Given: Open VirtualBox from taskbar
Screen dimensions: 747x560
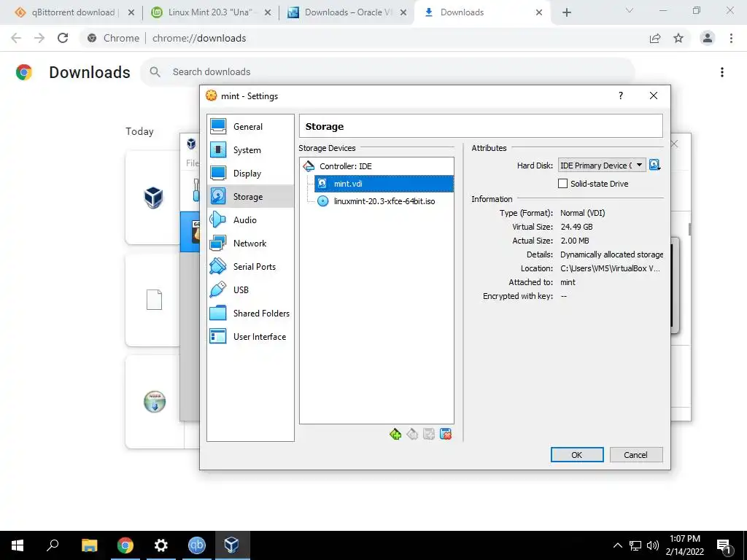Looking at the screenshot, I should tap(231, 545).
